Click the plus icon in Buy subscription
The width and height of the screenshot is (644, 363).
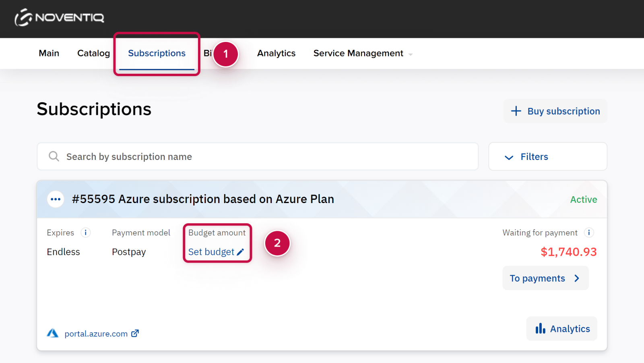point(516,111)
